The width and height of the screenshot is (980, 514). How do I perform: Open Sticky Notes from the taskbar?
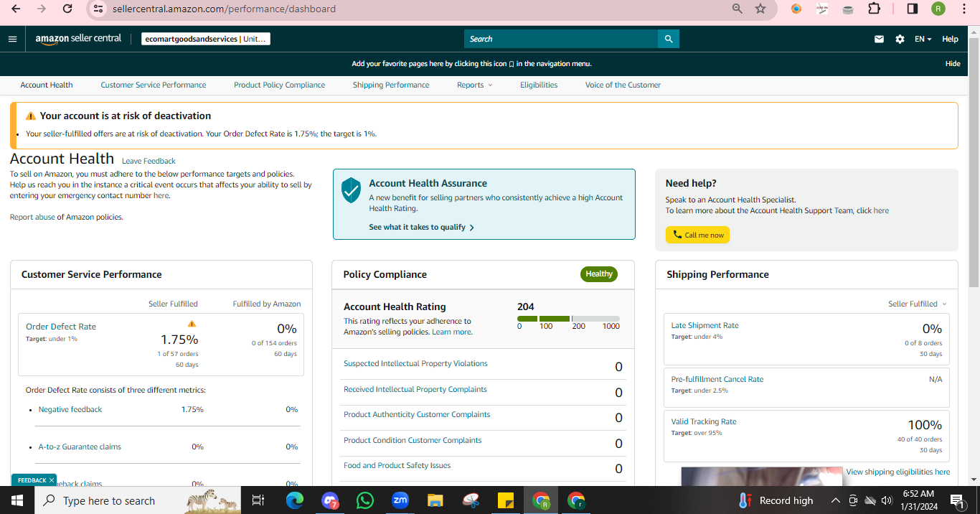click(x=506, y=500)
